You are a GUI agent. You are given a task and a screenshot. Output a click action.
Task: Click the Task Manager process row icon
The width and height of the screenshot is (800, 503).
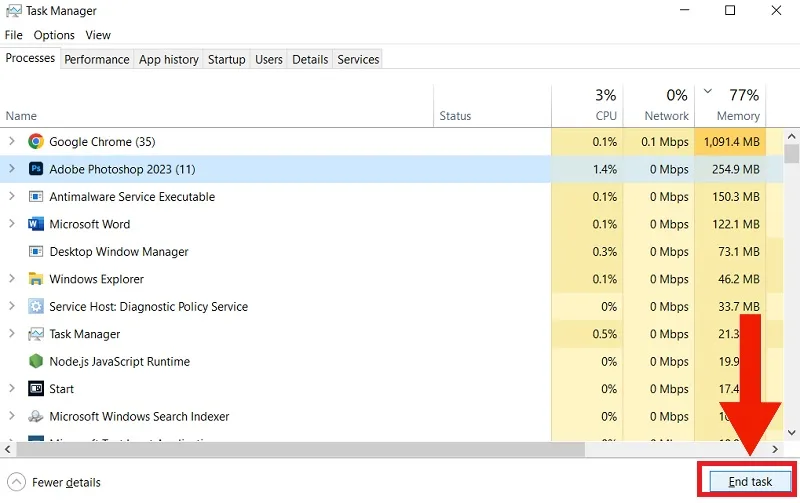(36, 334)
